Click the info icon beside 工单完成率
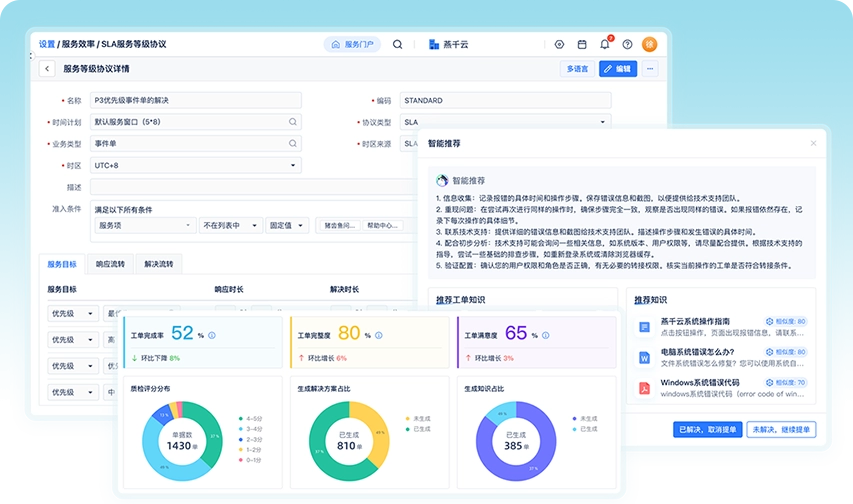 pos(212,335)
